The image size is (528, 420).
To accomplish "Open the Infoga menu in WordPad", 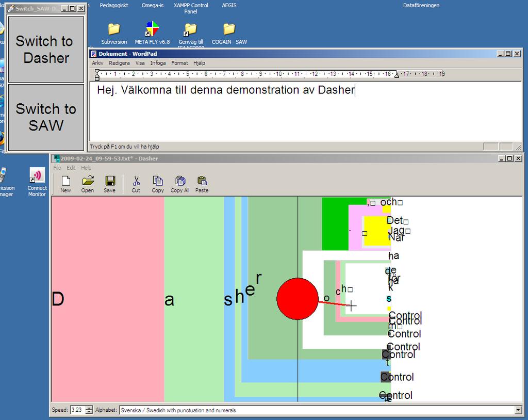I will click(x=158, y=63).
